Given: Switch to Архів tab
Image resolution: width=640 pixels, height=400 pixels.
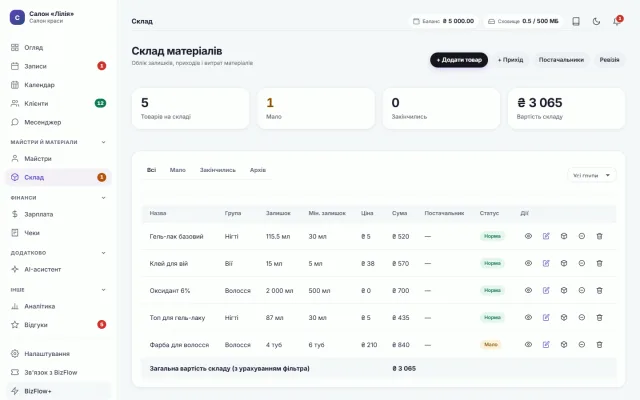Looking at the screenshot, I should 258,170.
